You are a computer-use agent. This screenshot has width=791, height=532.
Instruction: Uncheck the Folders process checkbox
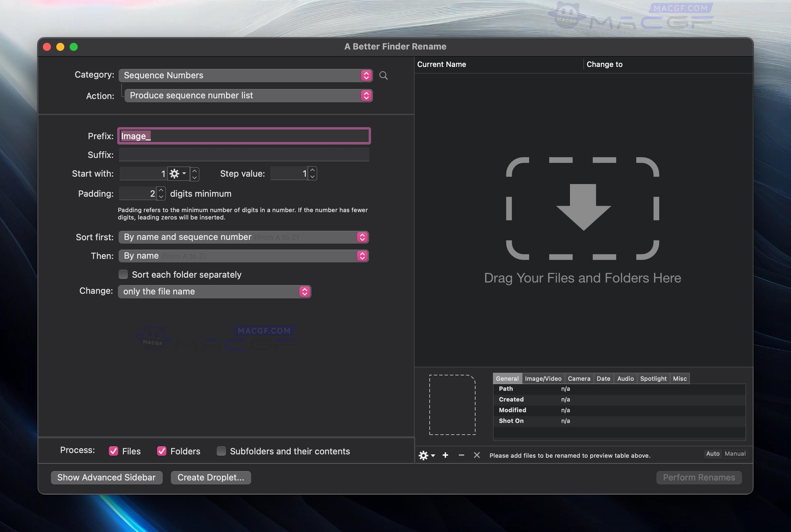pyautogui.click(x=162, y=451)
